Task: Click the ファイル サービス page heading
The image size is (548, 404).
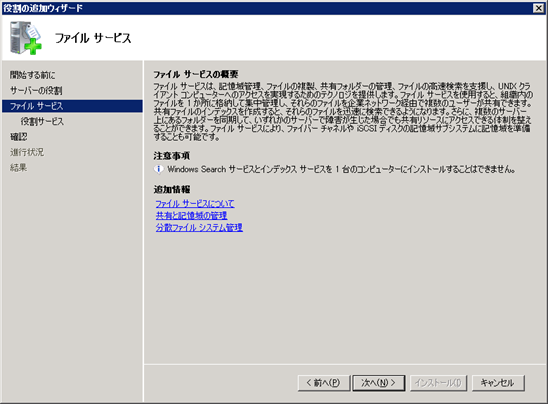Action: [93, 38]
